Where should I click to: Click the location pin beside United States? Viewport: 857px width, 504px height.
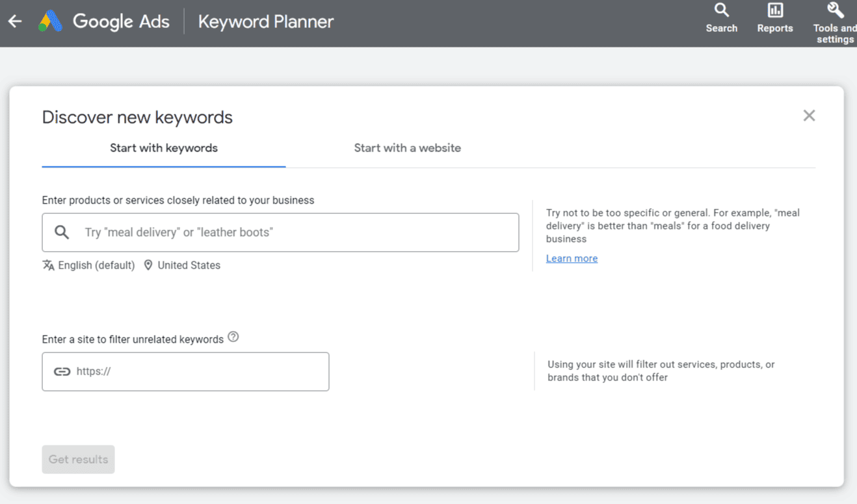[x=148, y=265]
